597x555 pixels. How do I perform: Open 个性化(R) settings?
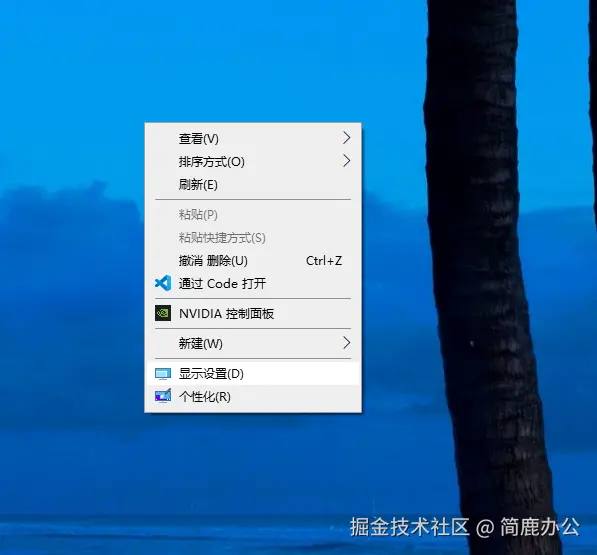click(253, 397)
